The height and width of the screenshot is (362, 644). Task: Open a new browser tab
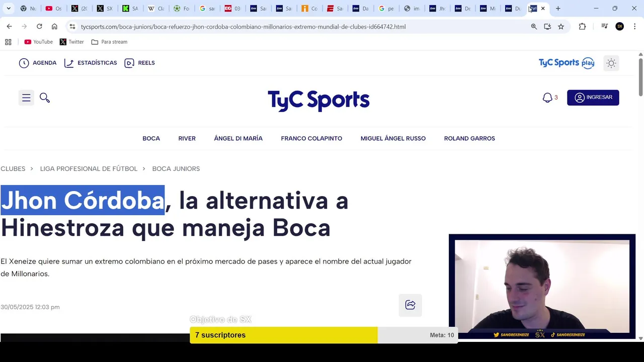click(x=558, y=9)
